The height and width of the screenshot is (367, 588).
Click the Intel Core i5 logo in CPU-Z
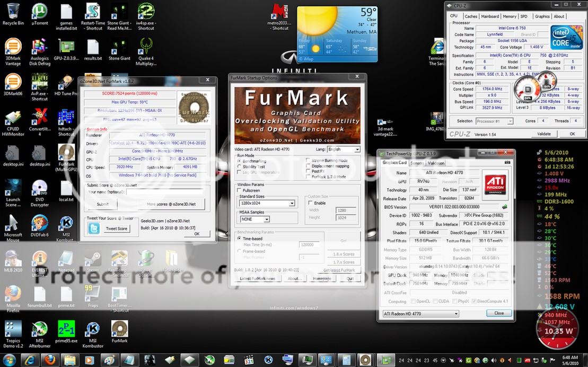(x=567, y=37)
